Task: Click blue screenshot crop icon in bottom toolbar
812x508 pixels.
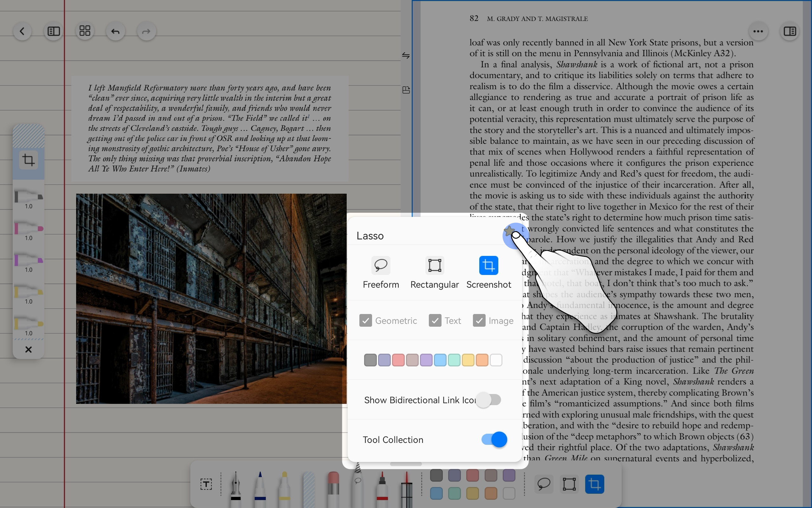Action: 595,484
